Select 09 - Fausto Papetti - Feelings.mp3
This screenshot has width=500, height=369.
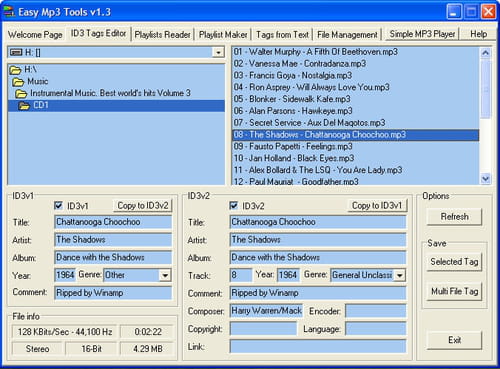pos(356,147)
